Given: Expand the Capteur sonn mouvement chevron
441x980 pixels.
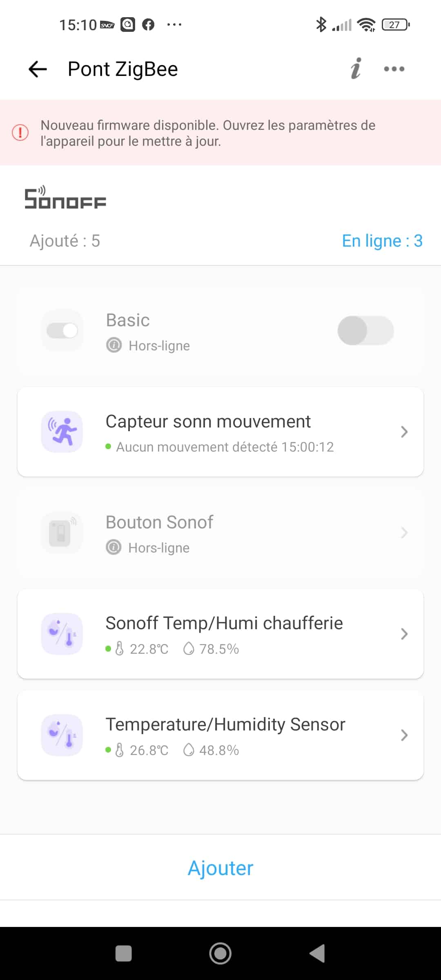Looking at the screenshot, I should (x=404, y=432).
